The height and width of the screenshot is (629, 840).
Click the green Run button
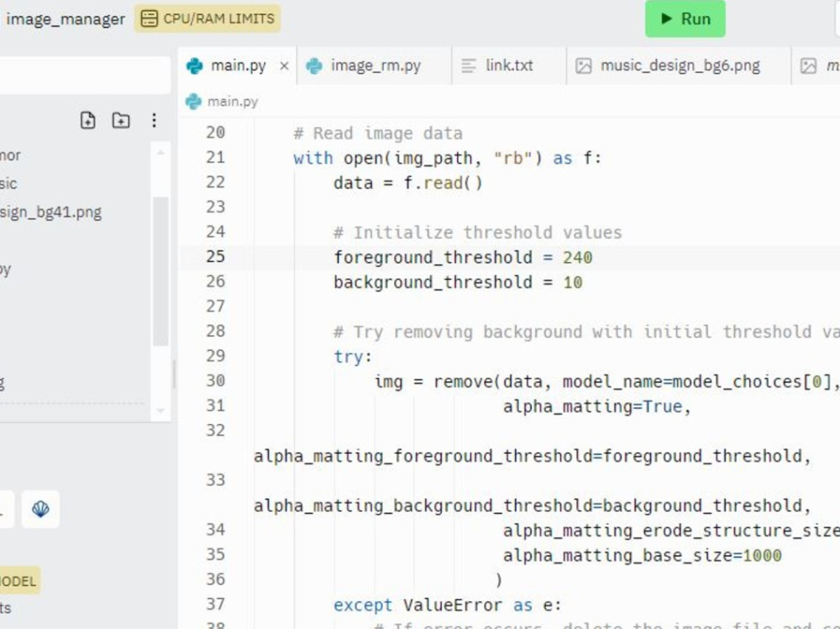coord(685,18)
